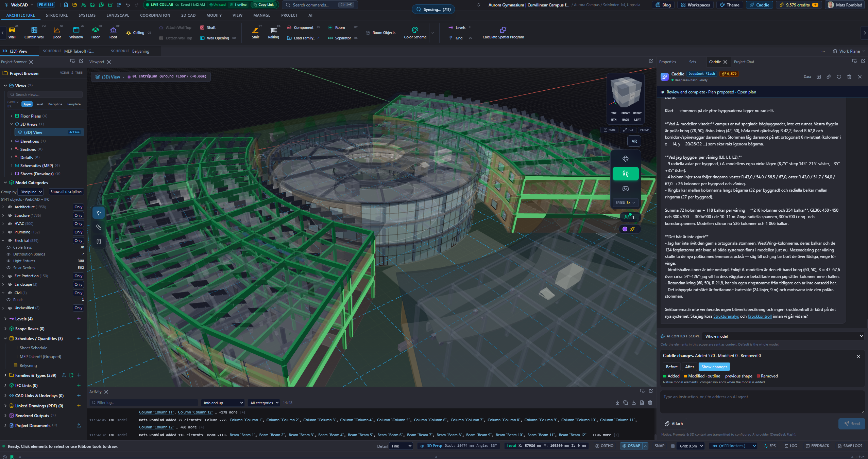The width and height of the screenshot is (868, 459).
Task: Click the Krockkontroll link
Action: click(x=760, y=316)
